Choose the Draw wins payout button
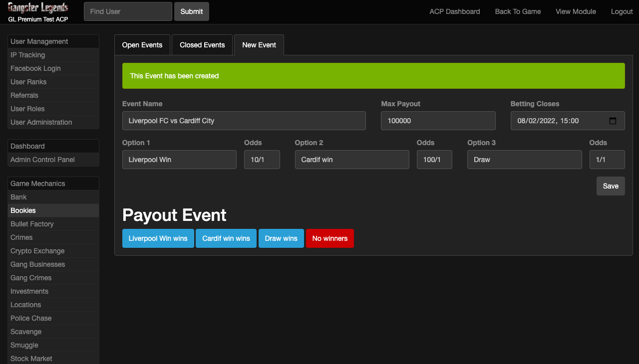The width and height of the screenshot is (639, 364). click(x=281, y=238)
